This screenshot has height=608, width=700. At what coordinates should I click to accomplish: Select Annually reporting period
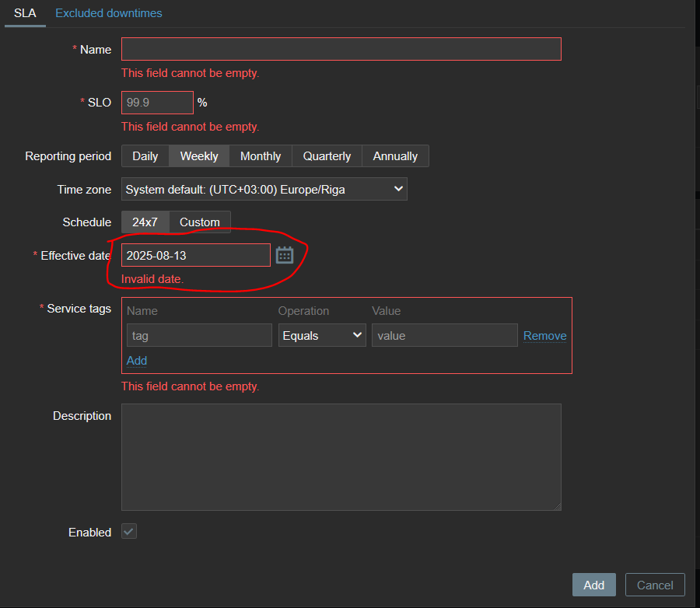pos(395,156)
